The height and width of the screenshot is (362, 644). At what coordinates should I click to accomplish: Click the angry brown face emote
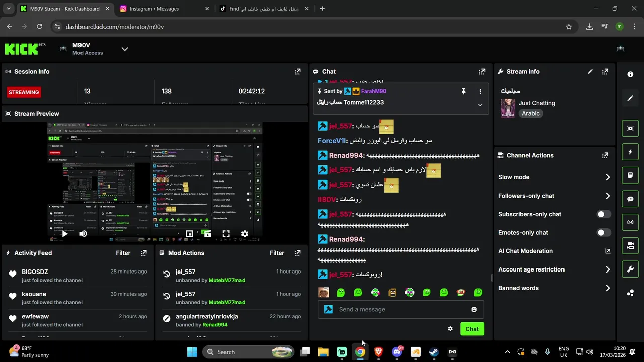[x=392, y=292]
